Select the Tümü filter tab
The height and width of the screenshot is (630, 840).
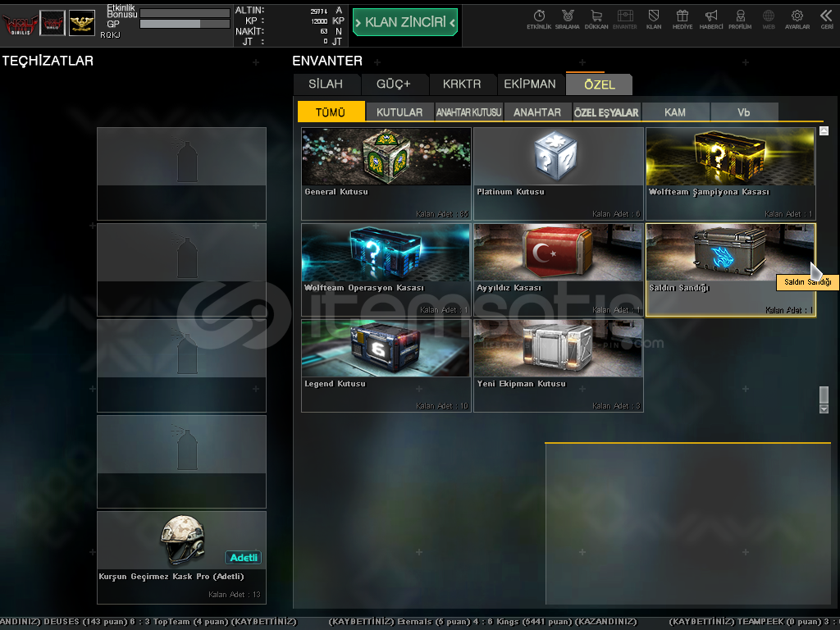[331, 112]
